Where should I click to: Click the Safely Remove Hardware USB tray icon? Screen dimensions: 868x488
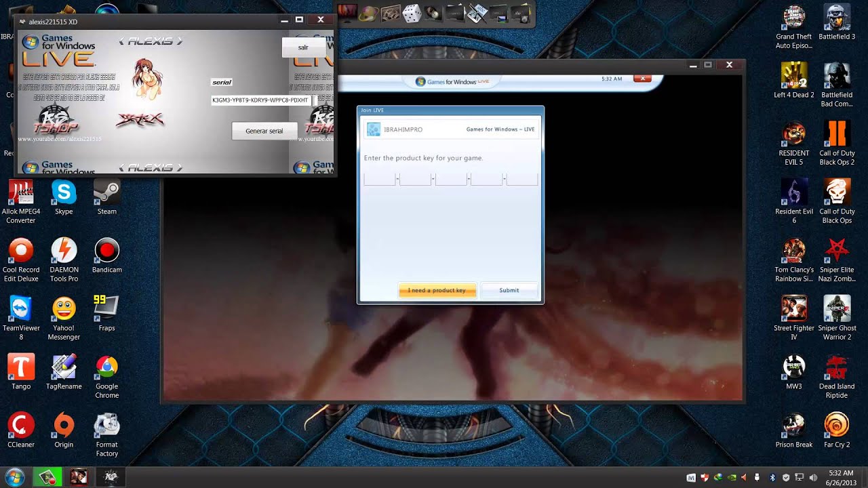click(x=758, y=477)
